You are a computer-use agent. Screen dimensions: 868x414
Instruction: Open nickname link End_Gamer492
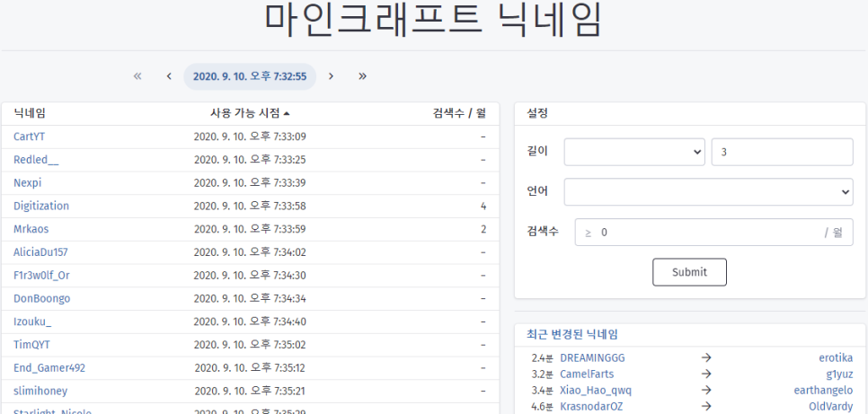[x=49, y=367]
